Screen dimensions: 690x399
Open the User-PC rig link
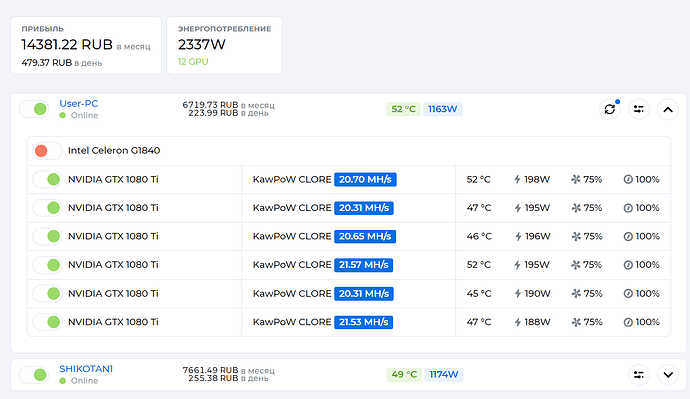(79, 104)
